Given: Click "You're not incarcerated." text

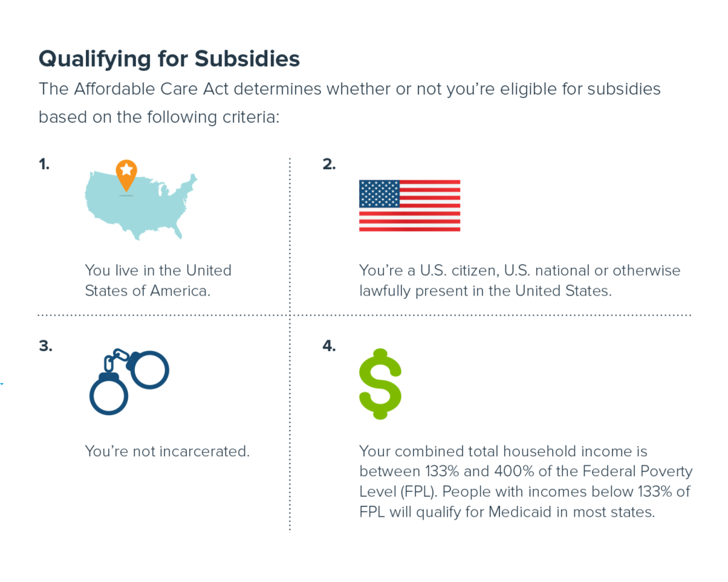Looking at the screenshot, I should coord(167,451).
